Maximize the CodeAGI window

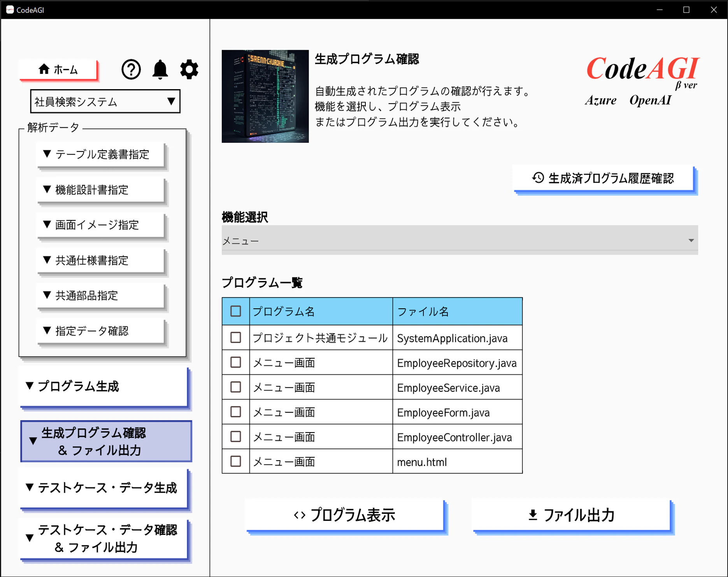click(x=686, y=10)
